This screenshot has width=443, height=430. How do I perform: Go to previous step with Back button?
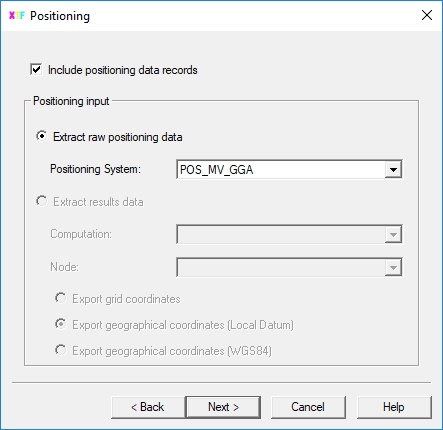coord(148,407)
